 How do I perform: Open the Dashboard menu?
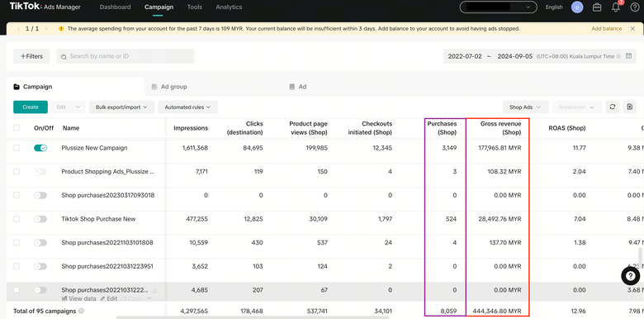tap(115, 7)
